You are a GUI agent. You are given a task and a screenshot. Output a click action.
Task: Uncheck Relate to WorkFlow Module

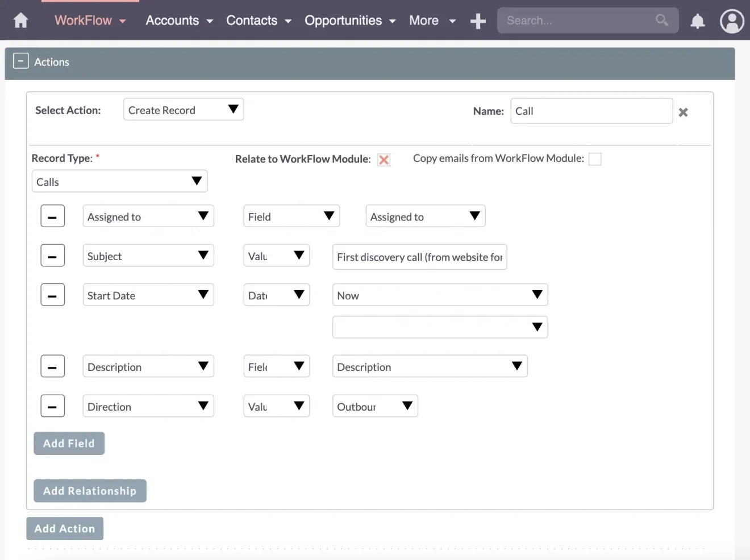click(384, 160)
